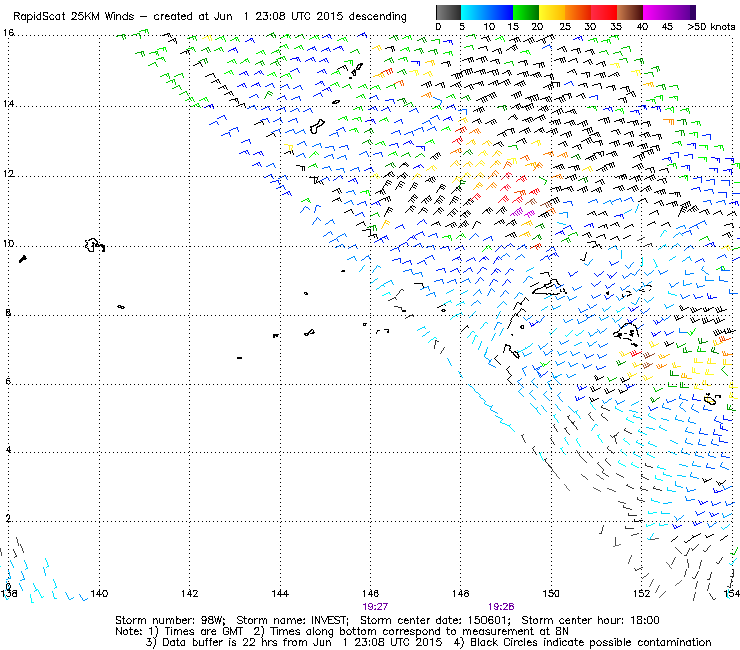Click legend label '25' under the color bar
This screenshot has width=740, height=650.
tap(565, 27)
